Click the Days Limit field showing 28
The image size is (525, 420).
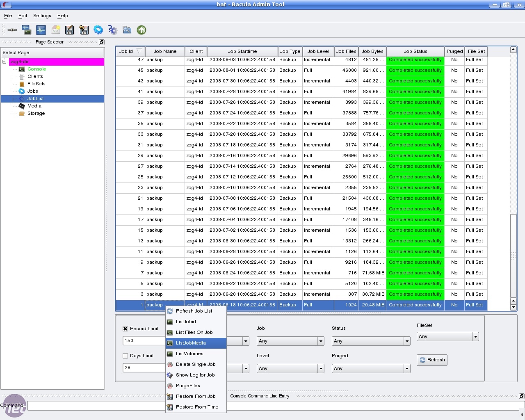[x=144, y=367]
